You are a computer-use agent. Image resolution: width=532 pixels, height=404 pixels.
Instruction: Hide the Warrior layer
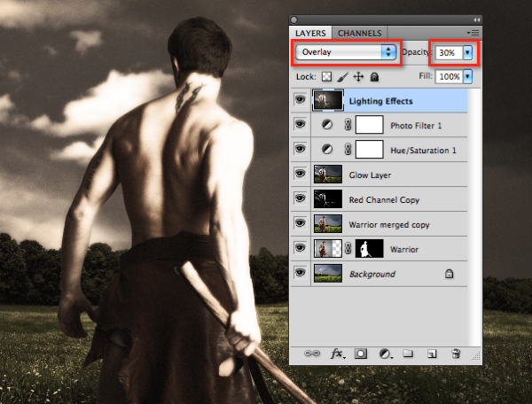pyautogui.click(x=301, y=248)
